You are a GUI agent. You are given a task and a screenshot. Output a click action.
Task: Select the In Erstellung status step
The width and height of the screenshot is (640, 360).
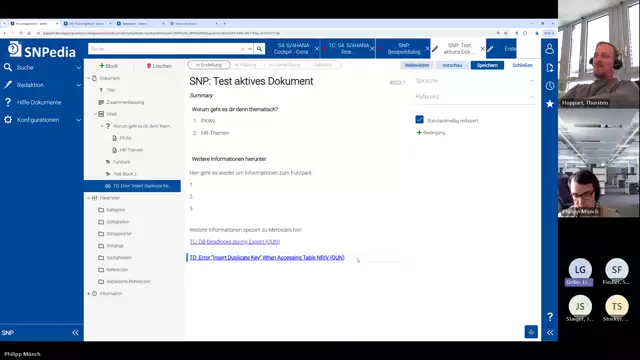209,65
